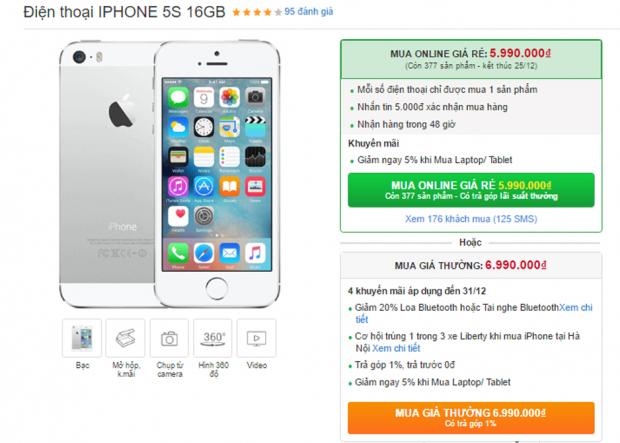
Task: Select the Bạc color thumbnail
Action: (82, 338)
